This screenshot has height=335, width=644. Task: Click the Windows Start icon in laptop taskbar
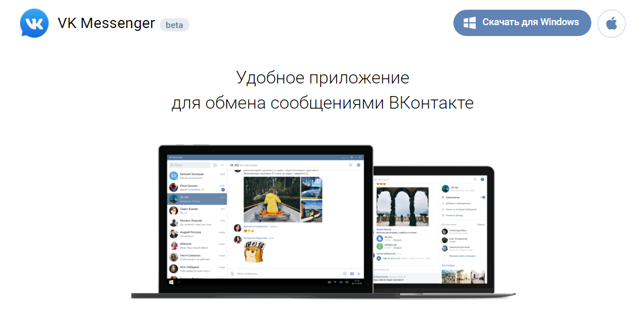171,282
